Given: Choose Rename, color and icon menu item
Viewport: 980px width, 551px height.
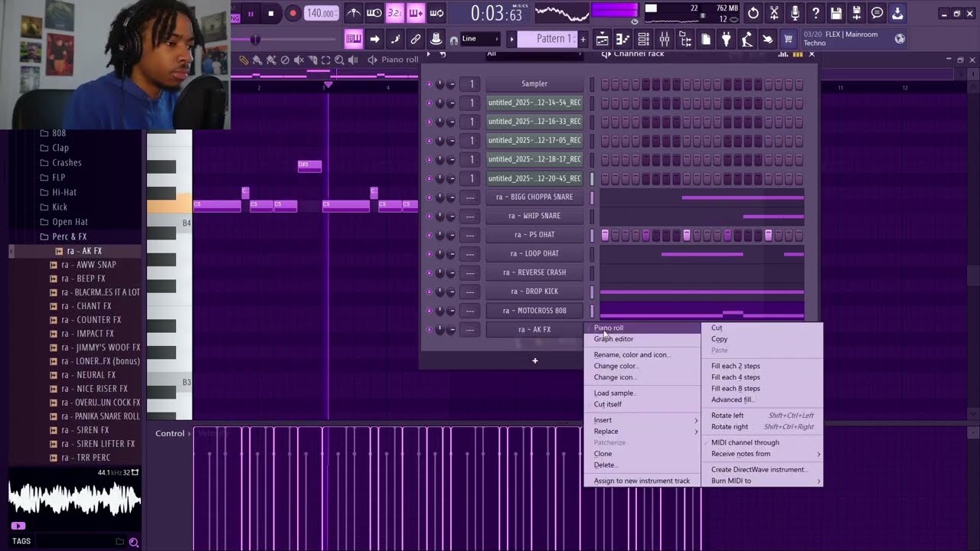Looking at the screenshot, I should pyautogui.click(x=632, y=355).
